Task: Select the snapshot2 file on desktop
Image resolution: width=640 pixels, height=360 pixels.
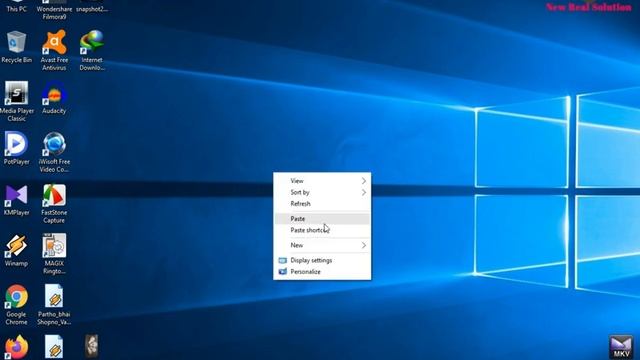Action: pyautogui.click(x=92, y=6)
